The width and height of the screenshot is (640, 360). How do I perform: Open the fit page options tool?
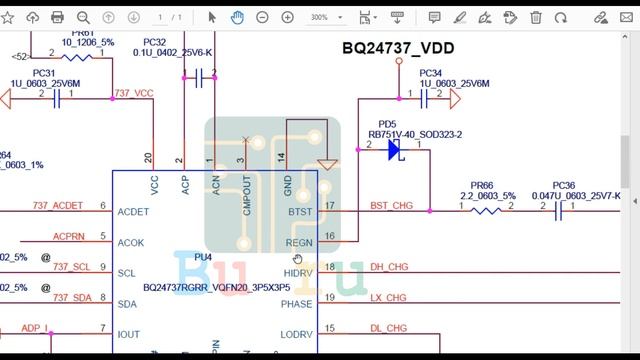(x=364, y=18)
